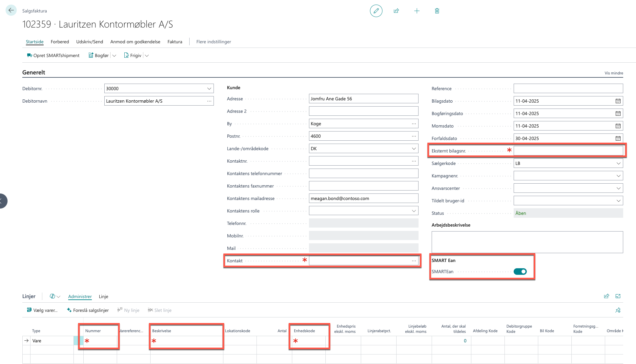Click the Vis mindre link

point(614,73)
